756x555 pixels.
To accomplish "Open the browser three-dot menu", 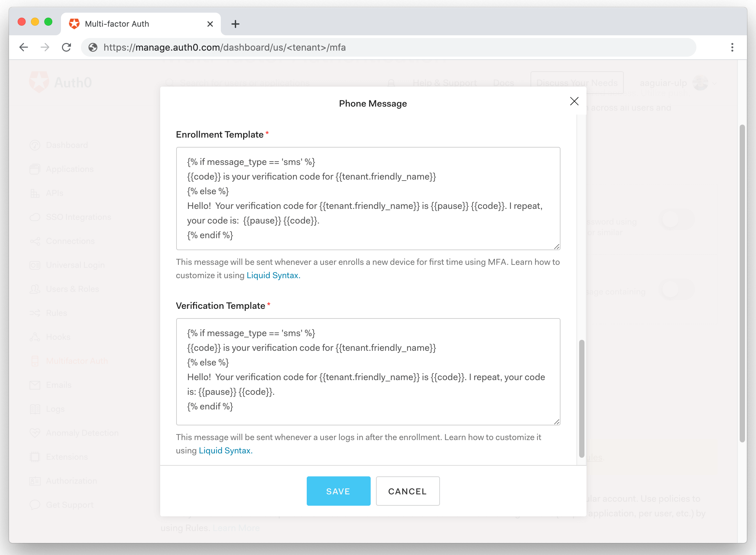I will point(732,47).
